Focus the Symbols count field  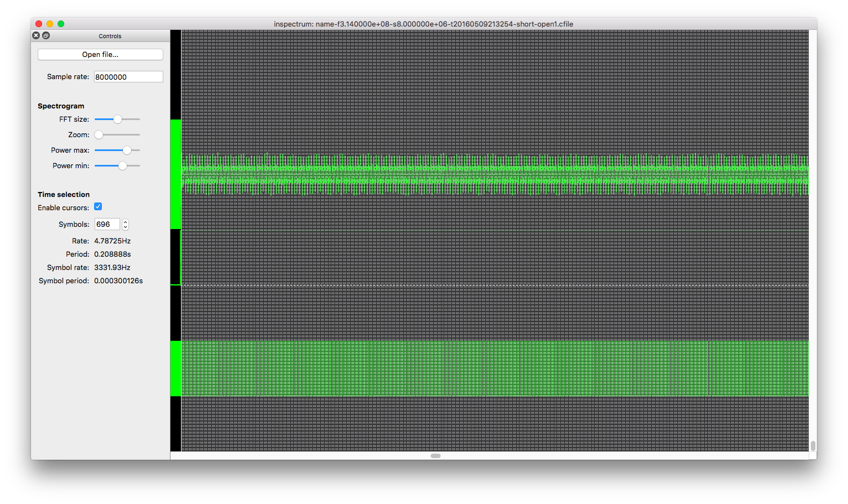107,224
